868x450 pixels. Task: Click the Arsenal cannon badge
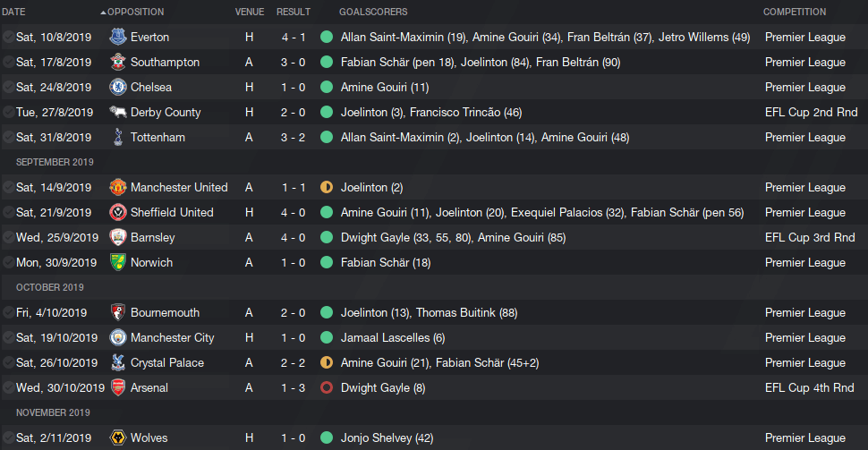[x=117, y=387]
